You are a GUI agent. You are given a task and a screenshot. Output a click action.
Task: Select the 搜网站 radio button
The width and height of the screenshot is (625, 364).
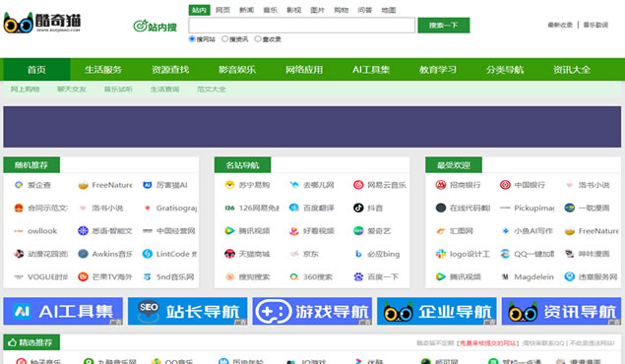192,39
